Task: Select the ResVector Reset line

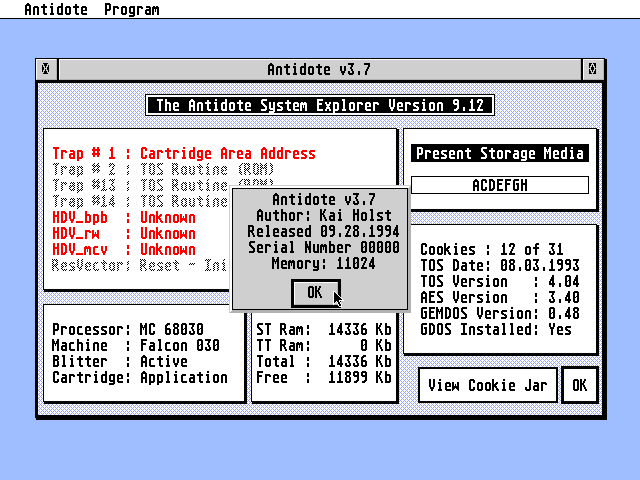Action: 139,265
